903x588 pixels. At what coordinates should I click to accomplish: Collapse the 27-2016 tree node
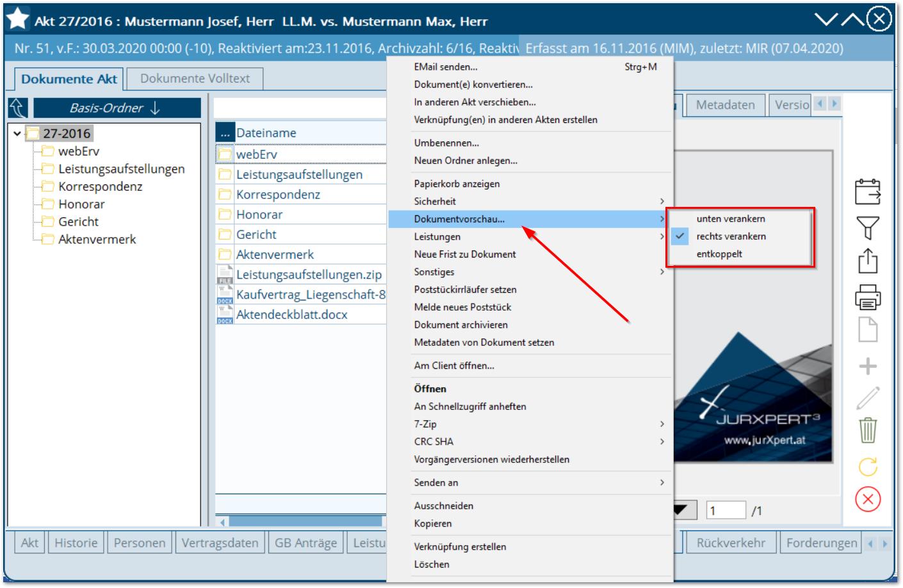click(x=17, y=134)
